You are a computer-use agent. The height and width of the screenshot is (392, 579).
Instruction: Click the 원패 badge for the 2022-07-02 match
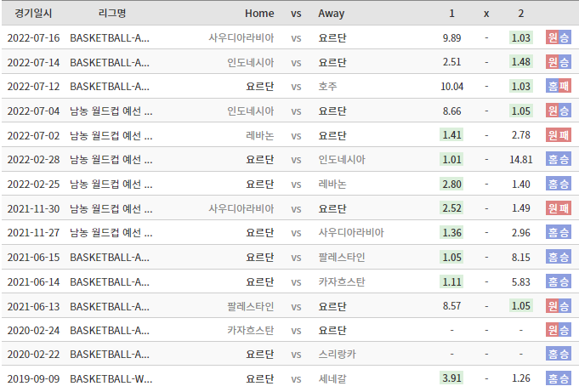(558, 135)
